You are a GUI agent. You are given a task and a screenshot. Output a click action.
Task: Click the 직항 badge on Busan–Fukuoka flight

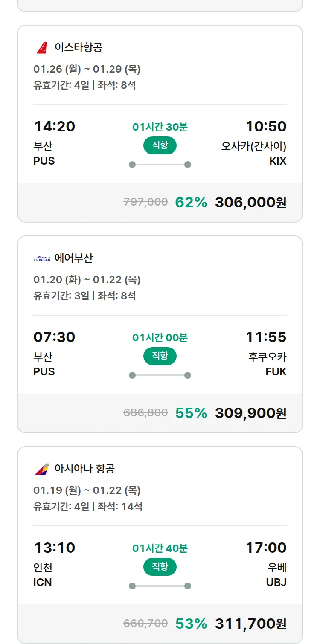[160, 356]
